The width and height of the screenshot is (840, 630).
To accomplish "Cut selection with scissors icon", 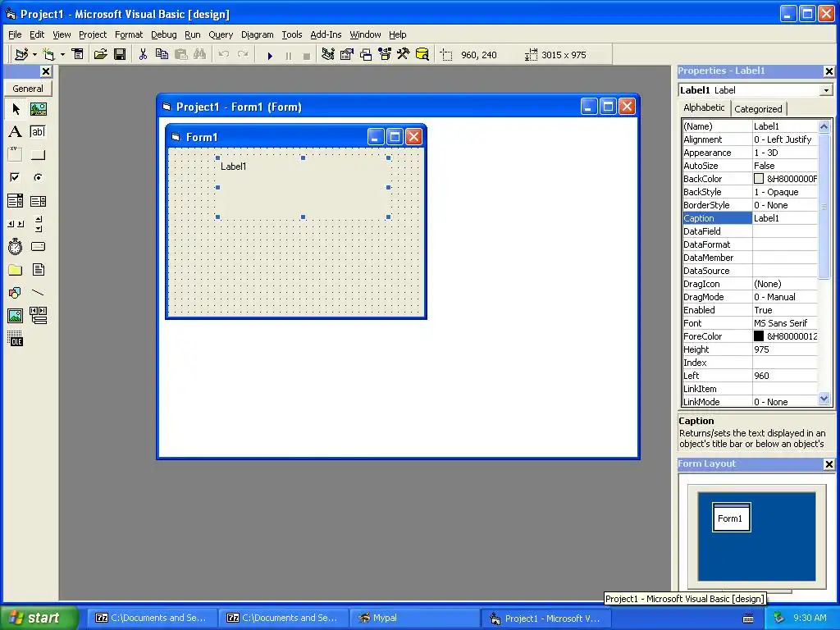I will tap(143, 55).
